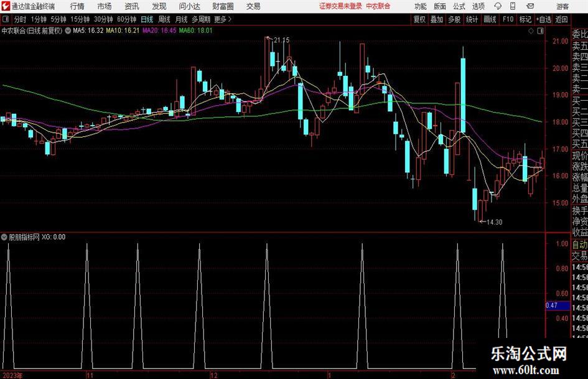Click the 游客 guest account label
The height and width of the screenshot is (379, 588).
pos(562,6)
